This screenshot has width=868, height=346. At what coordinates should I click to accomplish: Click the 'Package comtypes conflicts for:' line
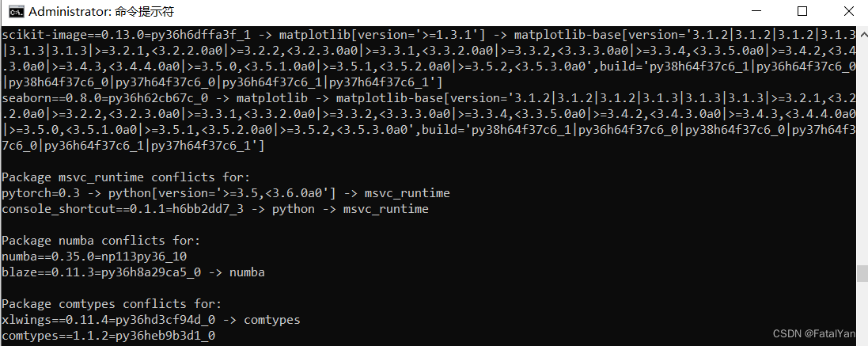(x=112, y=304)
